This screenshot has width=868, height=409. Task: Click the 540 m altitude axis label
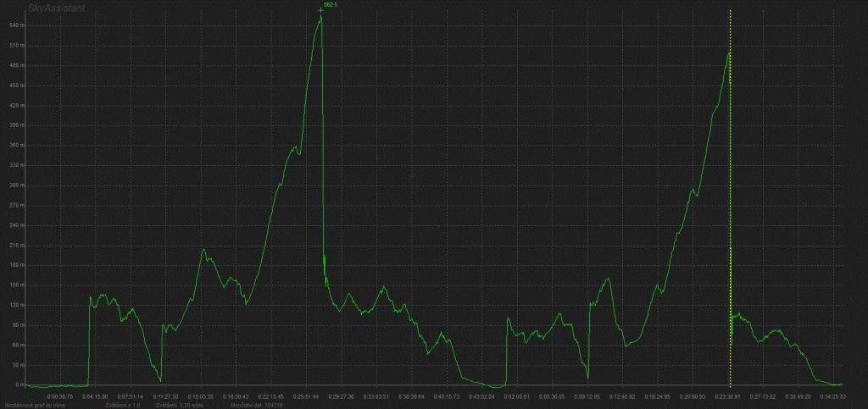click(x=13, y=25)
